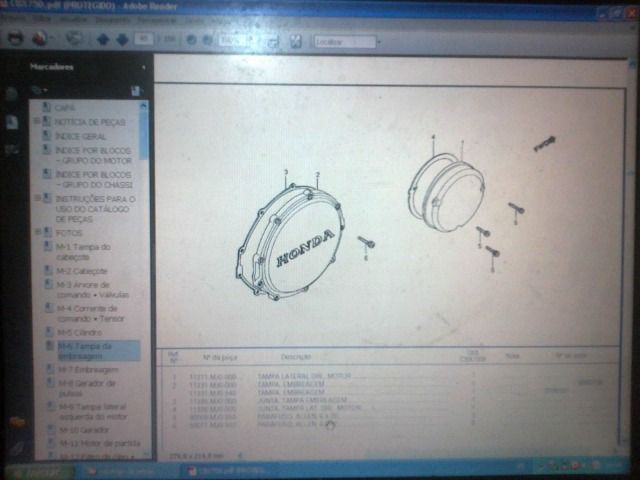Open ÍNDICE POR BLOCOS - GRUPO DO CHASSI
This screenshot has width=640, height=480.
94,180
